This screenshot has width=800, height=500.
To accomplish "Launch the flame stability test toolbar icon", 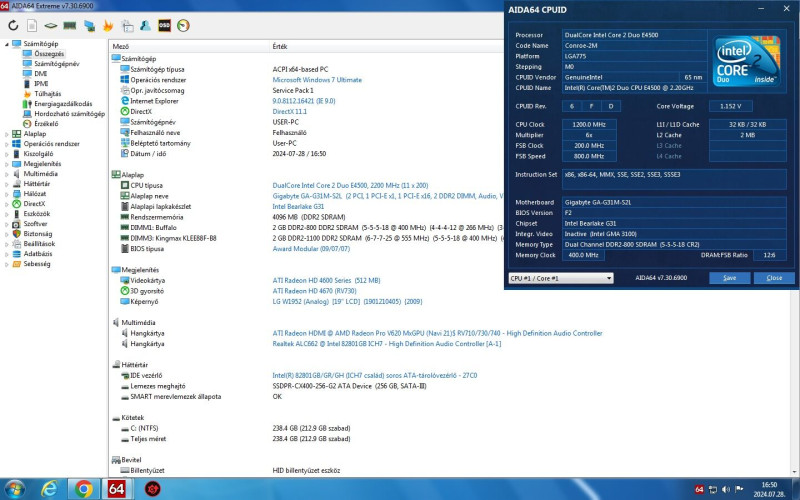I will [x=108, y=25].
